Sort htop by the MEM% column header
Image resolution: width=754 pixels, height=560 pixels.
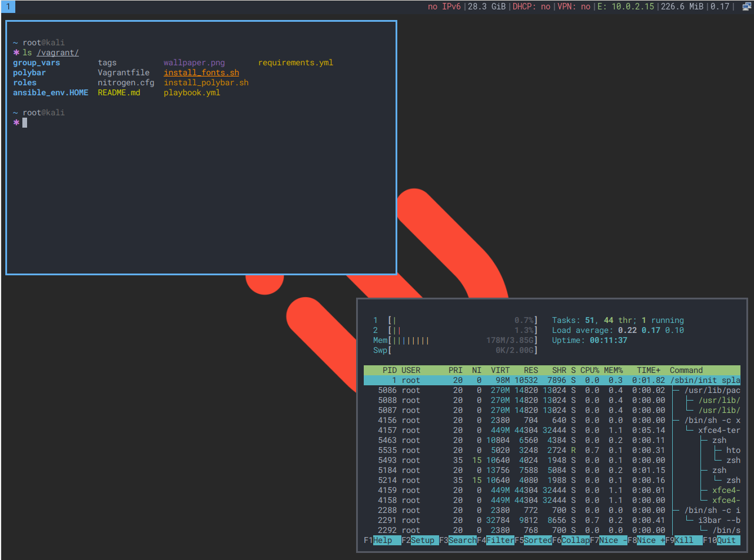[x=613, y=370]
